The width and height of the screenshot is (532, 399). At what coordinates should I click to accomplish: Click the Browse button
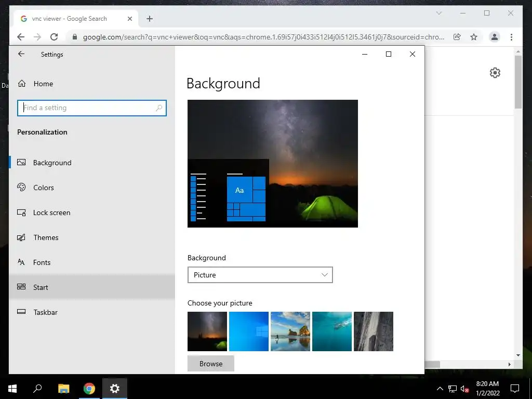point(211,363)
